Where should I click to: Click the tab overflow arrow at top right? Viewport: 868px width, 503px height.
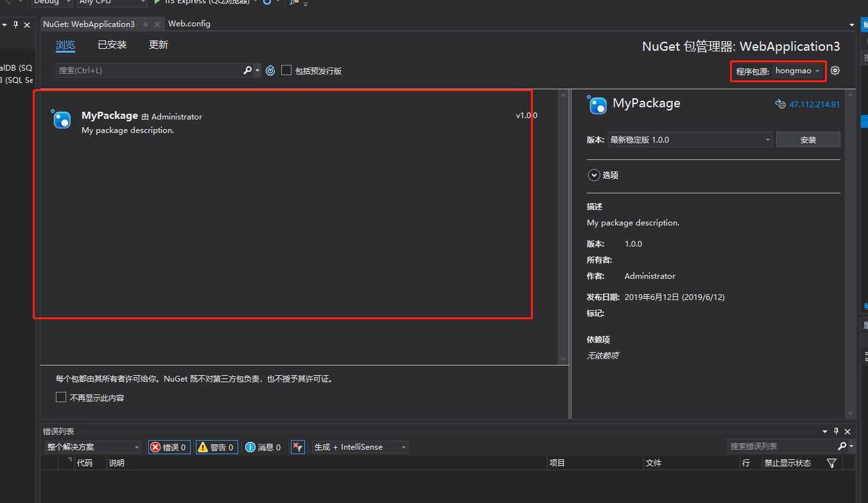pyautogui.click(x=851, y=24)
